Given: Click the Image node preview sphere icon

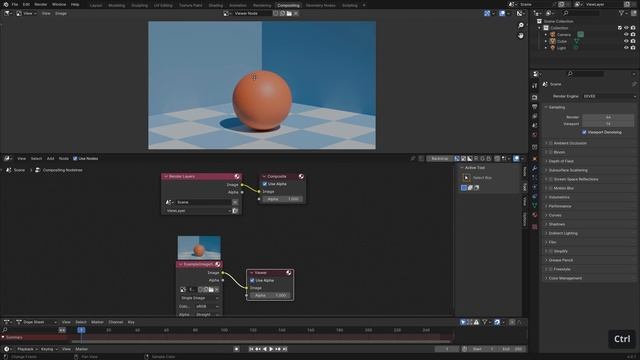Looking at the screenshot, I should pos(218,264).
